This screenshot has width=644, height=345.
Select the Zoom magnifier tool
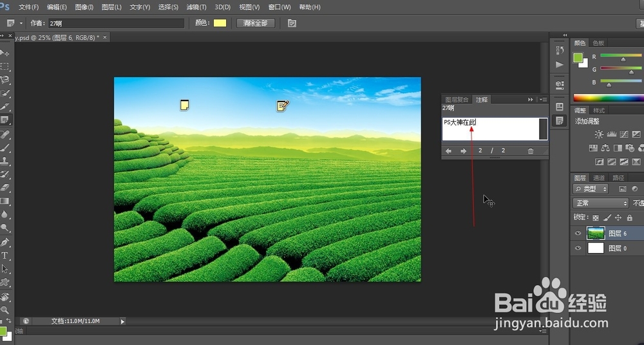(5, 310)
